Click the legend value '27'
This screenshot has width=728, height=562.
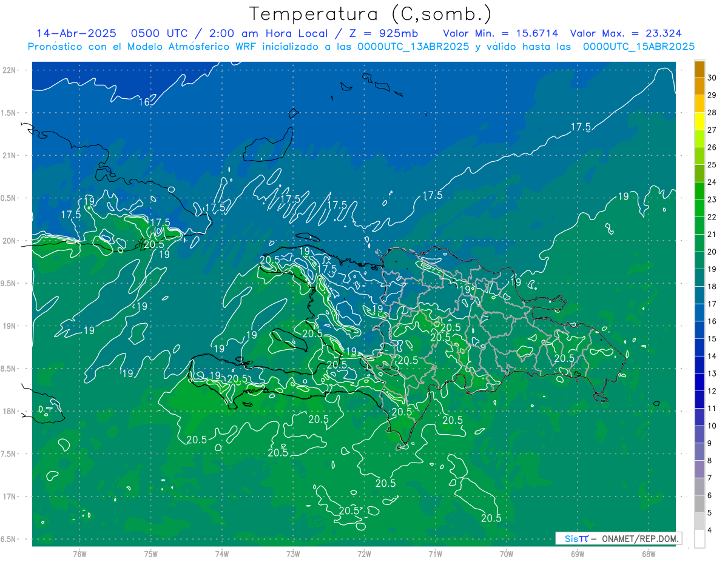(712, 130)
